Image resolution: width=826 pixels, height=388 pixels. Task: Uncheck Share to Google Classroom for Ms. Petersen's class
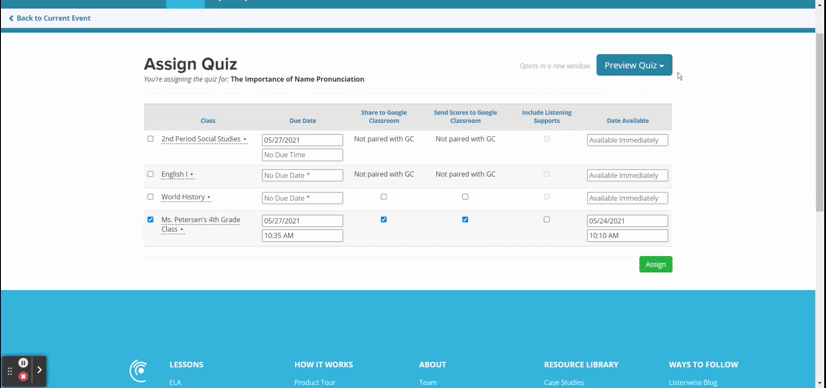click(384, 220)
